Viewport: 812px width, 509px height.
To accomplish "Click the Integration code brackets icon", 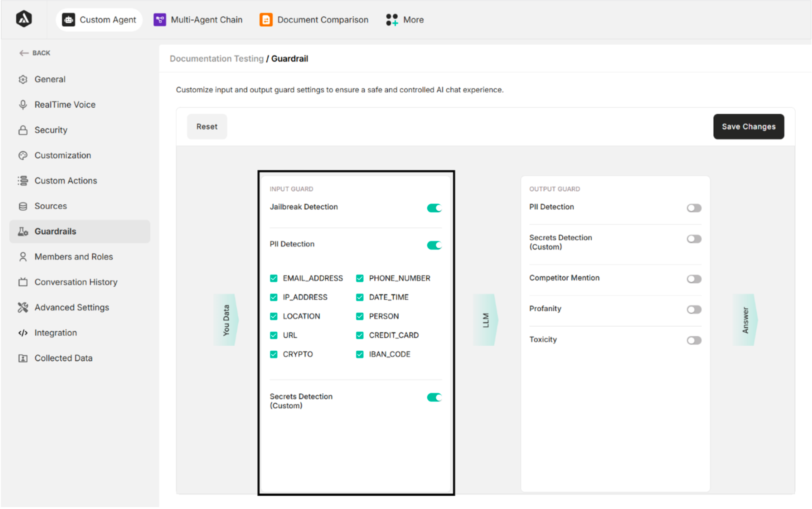I will coord(23,333).
